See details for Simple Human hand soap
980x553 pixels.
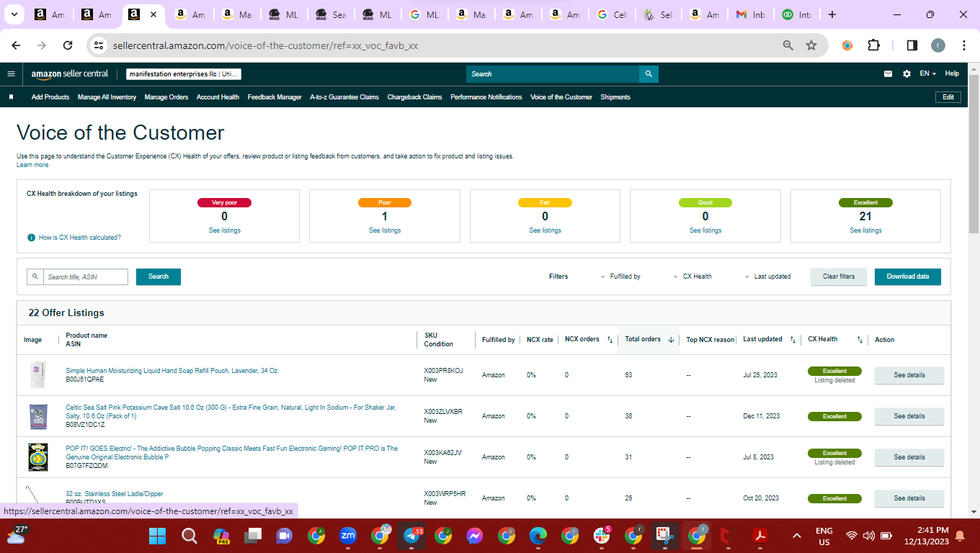click(x=909, y=375)
